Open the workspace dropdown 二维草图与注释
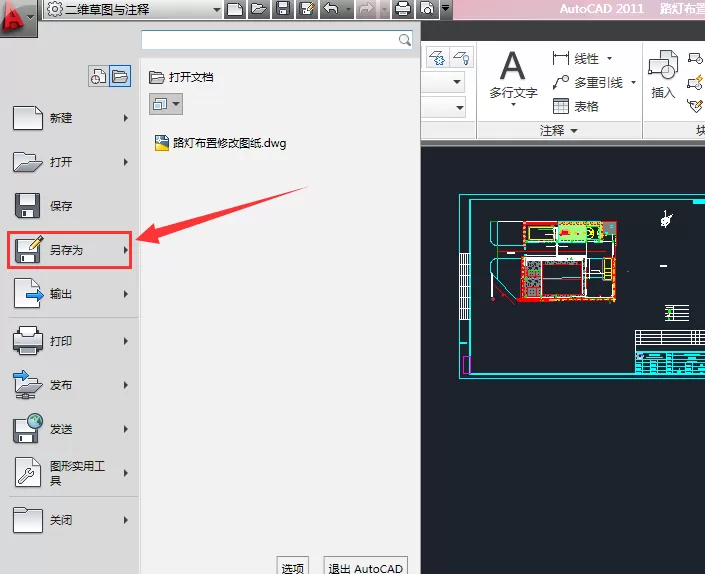705x574 pixels. pyautogui.click(x=134, y=9)
